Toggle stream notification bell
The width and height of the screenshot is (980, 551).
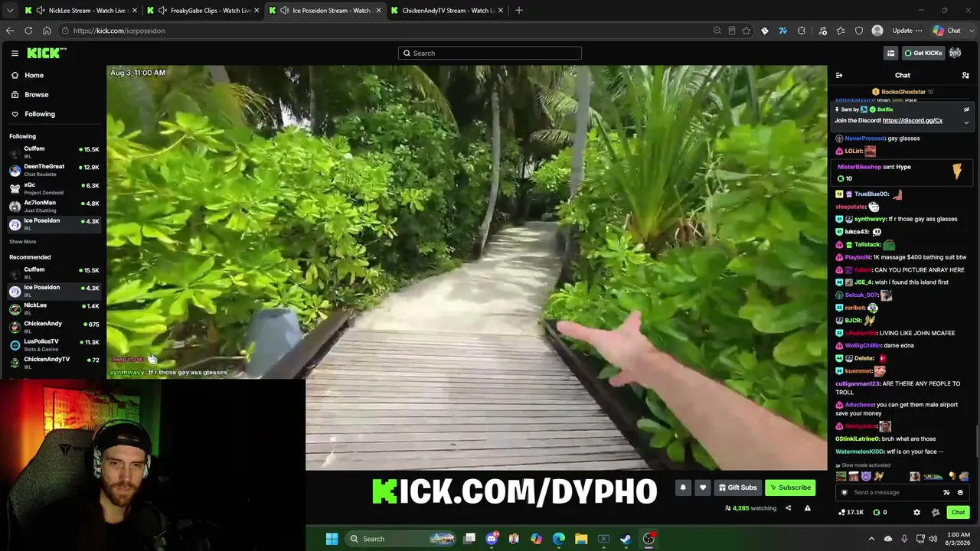(683, 487)
